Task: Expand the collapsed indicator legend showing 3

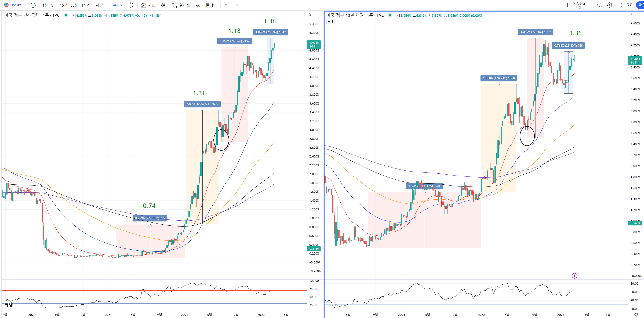Action: [330, 21]
